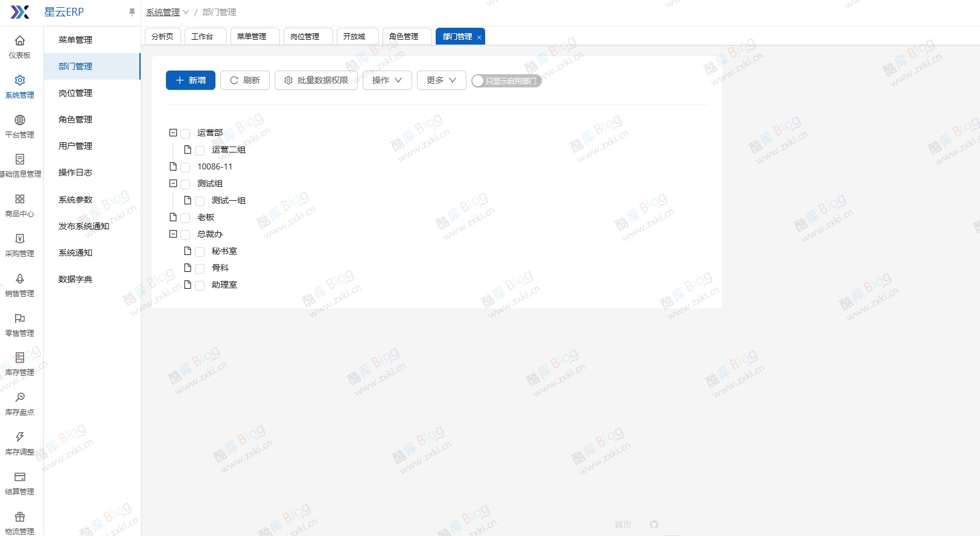Collapse the 总裁办 tree node

coord(173,234)
